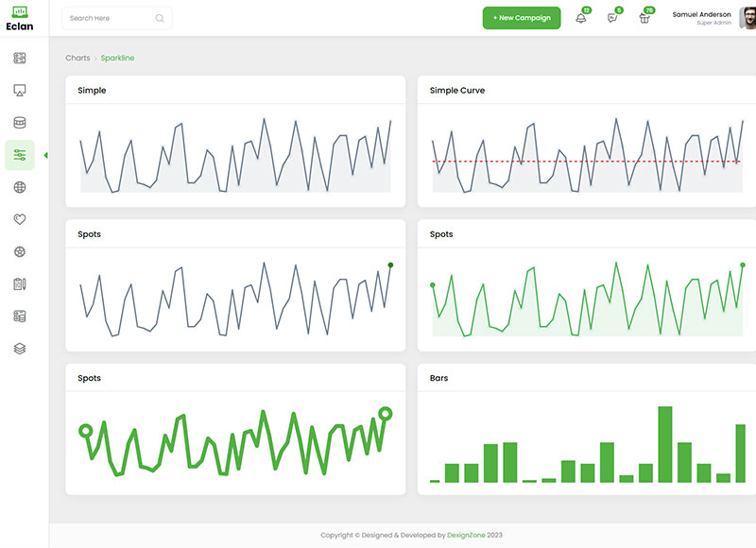The image size is (756, 548).
Task: Open the notifications bell icon
Action: pyautogui.click(x=580, y=18)
